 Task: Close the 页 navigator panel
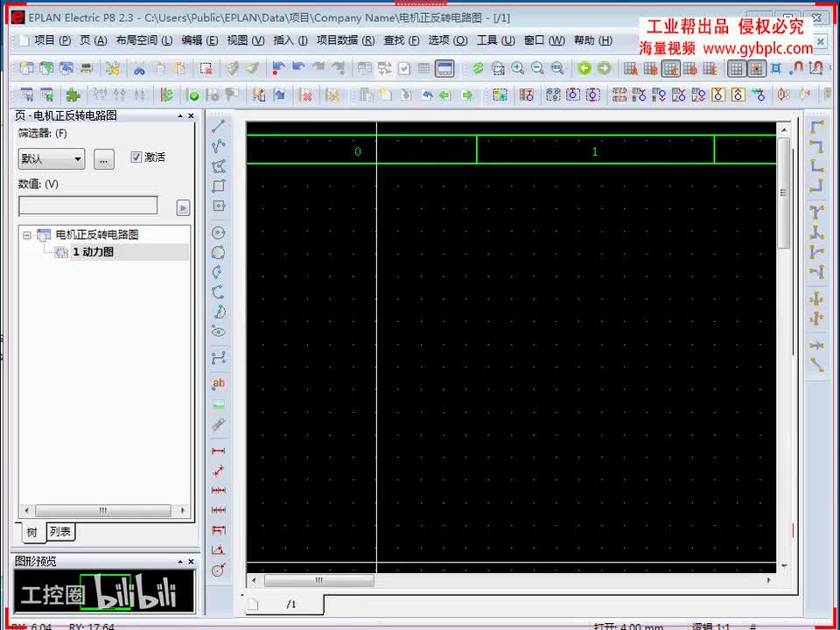pyautogui.click(x=192, y=115)
